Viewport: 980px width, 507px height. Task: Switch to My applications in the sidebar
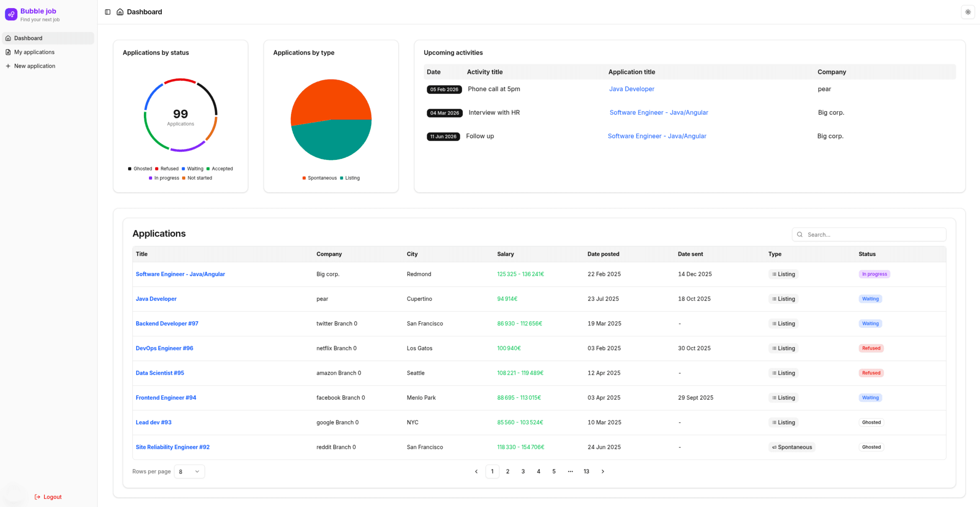click(x=34, y=52)
